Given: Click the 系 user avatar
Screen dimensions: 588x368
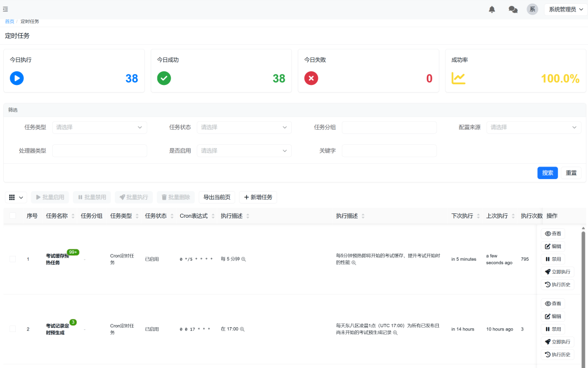Looking at the screenshot, I should pos(532,9).
